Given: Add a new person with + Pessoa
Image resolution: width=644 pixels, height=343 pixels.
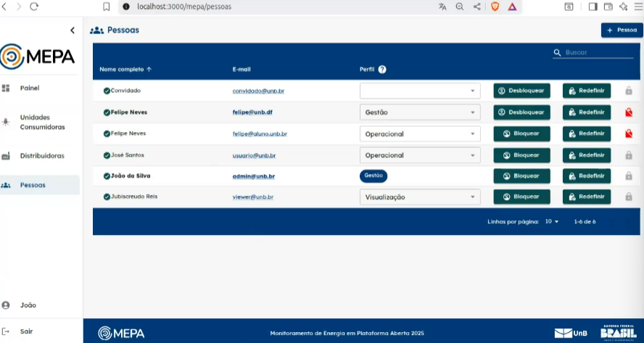Looking at the screenshot, I should click(x=622, y=30).
